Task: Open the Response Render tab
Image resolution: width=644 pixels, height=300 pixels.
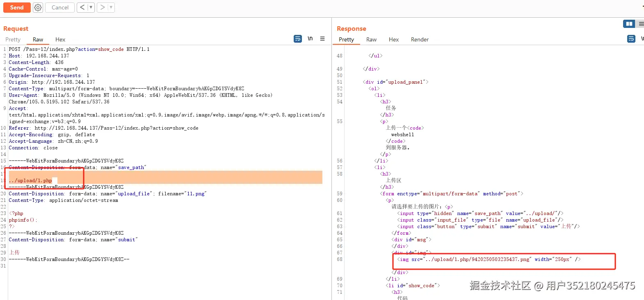Action: pyautogui.click(x=420, y=39)
